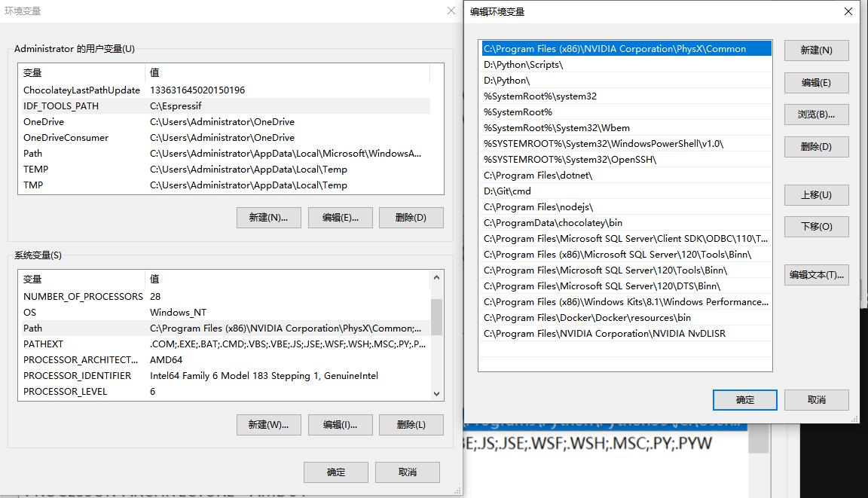This screenshot has width=868, height=498.
Task: Click 删除(L) under the system variables
Action: 411,425
